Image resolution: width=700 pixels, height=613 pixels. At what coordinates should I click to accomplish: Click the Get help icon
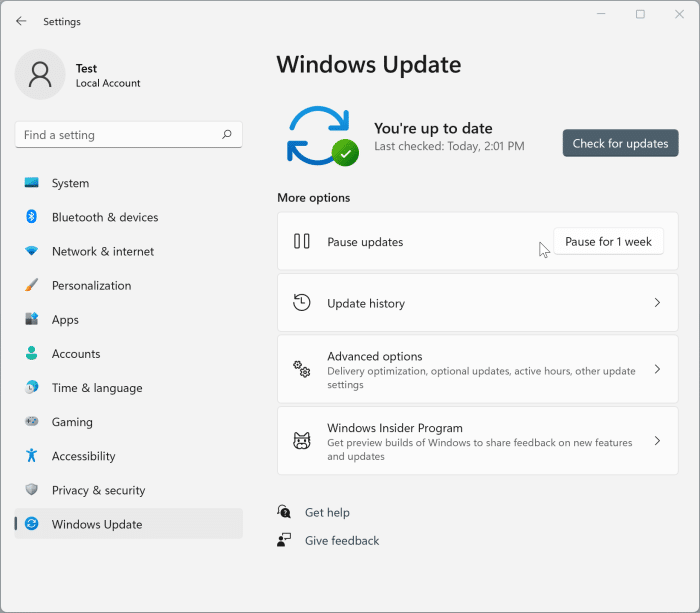point(284,512)
